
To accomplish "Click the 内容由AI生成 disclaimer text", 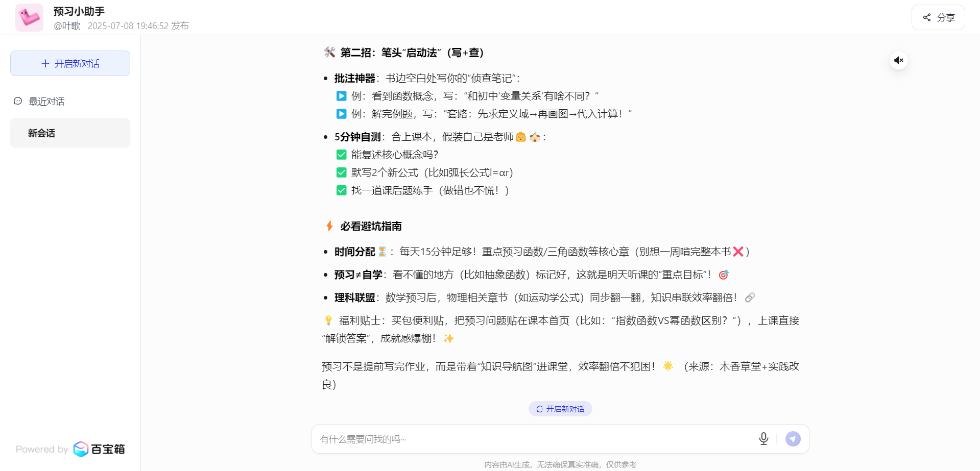I will (x=560, y=464).
